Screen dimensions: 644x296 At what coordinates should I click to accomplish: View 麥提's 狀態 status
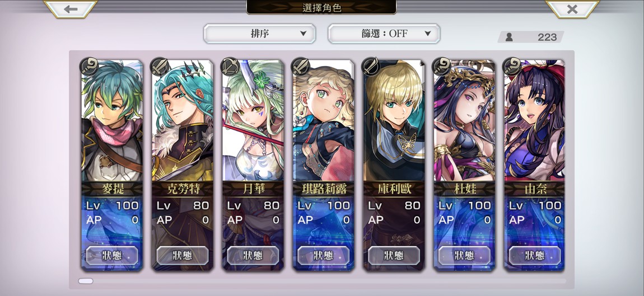click(112, 255)
